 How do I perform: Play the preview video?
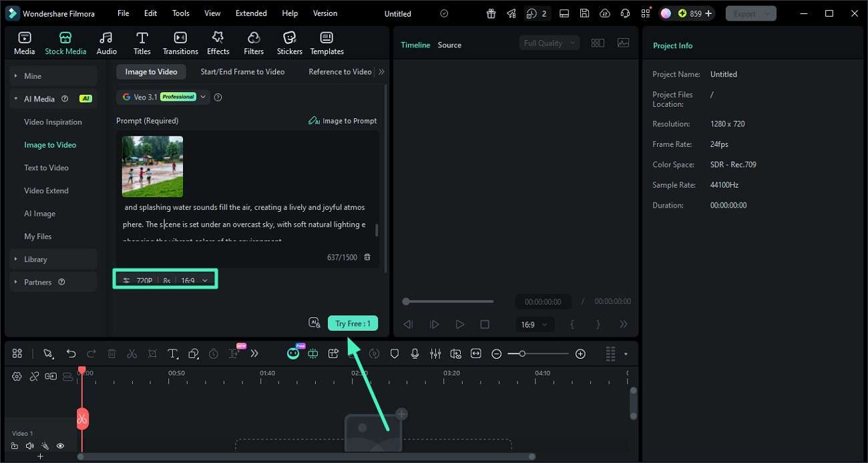(x=459, y=324)
